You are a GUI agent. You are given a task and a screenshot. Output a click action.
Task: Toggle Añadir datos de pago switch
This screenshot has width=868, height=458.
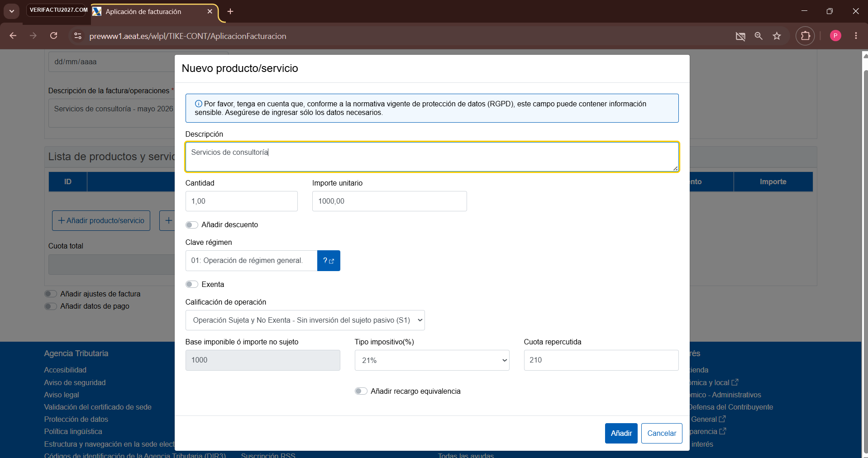(x=51, y=306)
